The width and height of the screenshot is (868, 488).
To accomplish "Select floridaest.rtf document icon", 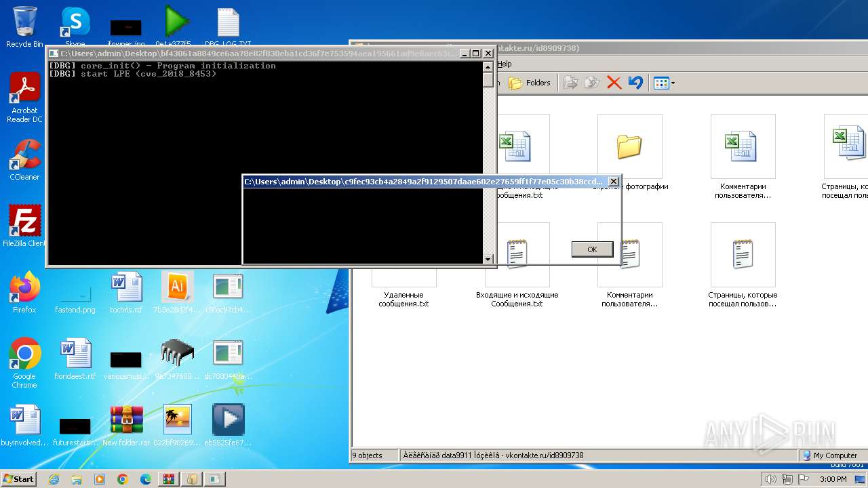I will (x=75, y=359).
